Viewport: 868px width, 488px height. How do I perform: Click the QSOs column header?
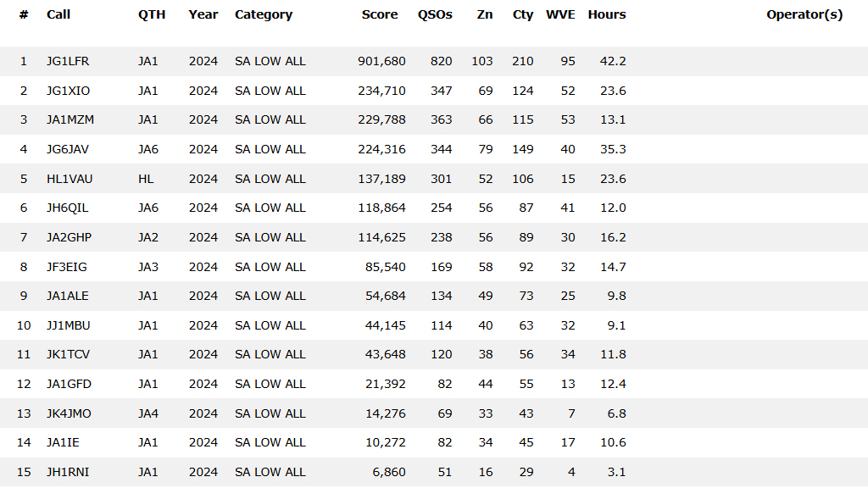[x=435, y=14]
